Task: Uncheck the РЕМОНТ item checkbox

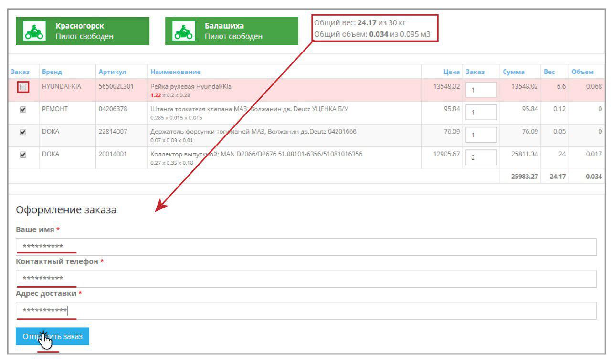Action: (x=23, y=110)
